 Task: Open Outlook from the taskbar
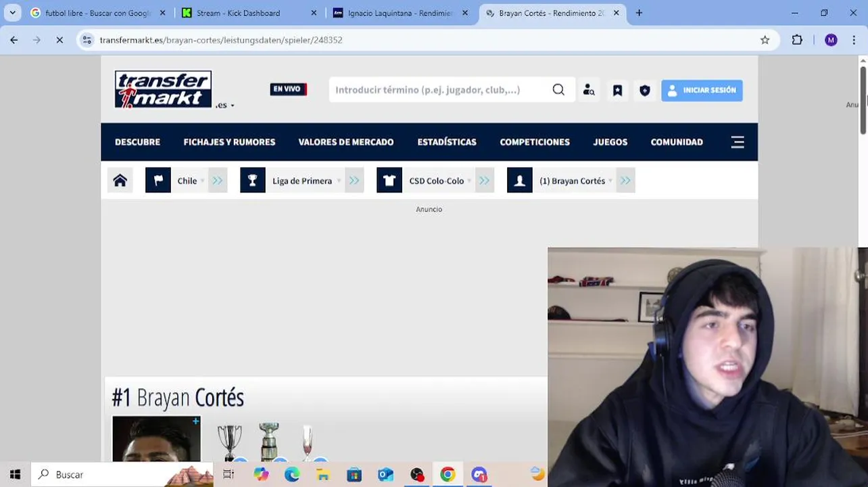[x=385, y=474]
